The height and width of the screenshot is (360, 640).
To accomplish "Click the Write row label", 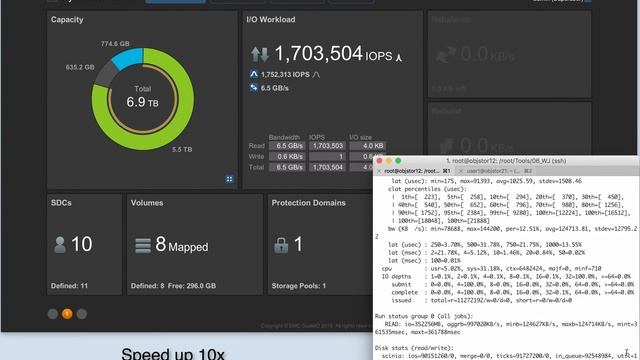I will pyautogui.click(x=256, y=156).
